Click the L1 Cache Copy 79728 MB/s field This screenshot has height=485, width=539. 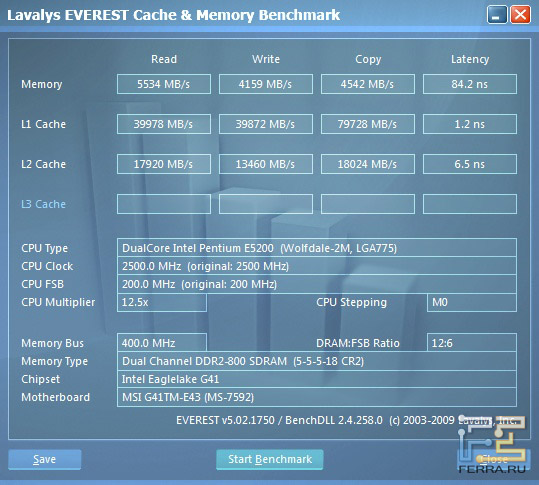[367, 124]
